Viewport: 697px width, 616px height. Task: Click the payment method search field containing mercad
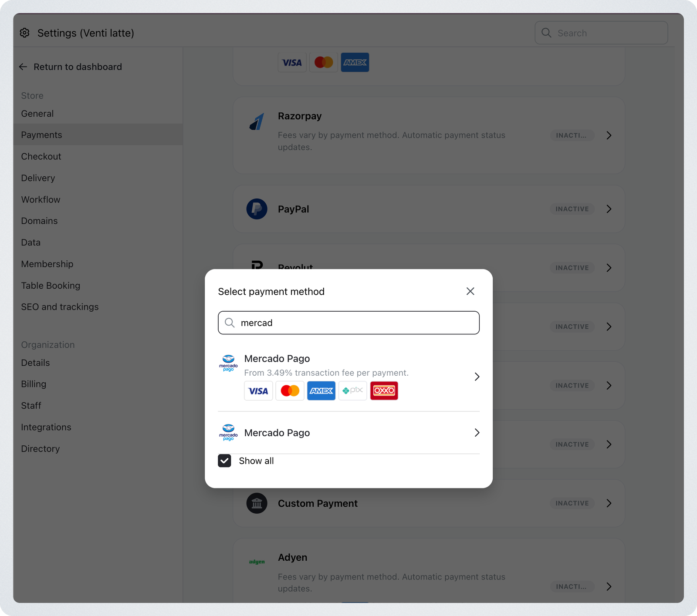(x=348, y=323)
